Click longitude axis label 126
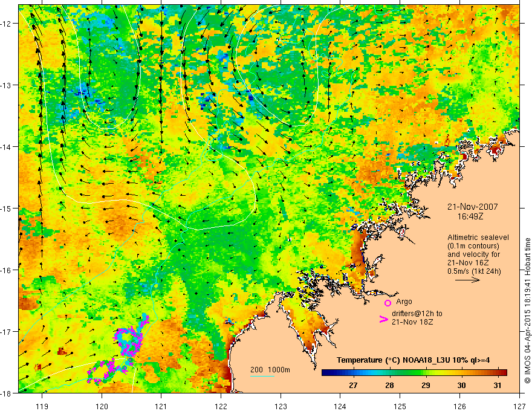This screenshot has height=411, width=532. tap(459, 406)
